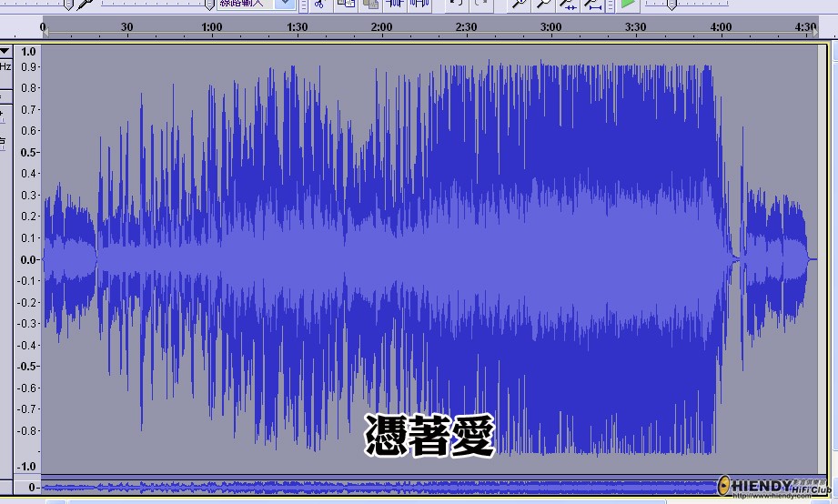838x504 pixels.
Task: Click the Cut scissors icon
Action: (318, 4)
